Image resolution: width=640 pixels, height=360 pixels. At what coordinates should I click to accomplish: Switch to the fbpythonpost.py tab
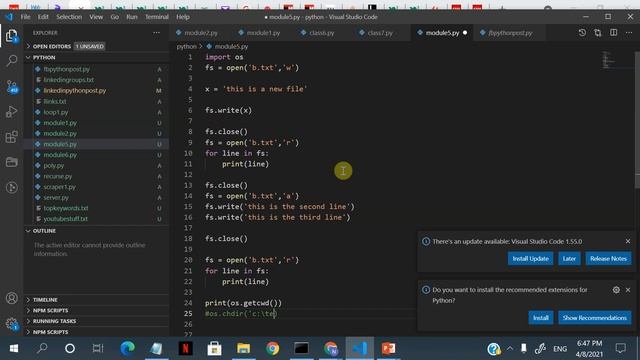510,33
